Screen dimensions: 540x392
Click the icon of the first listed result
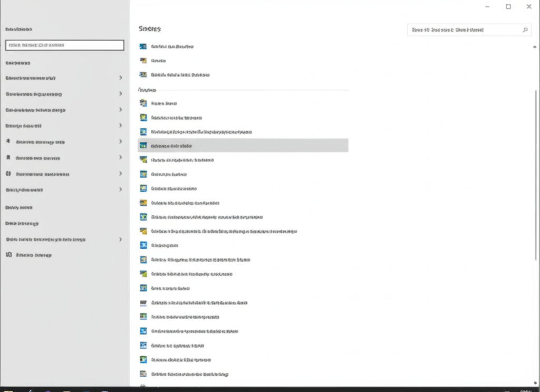pos(143,46)
